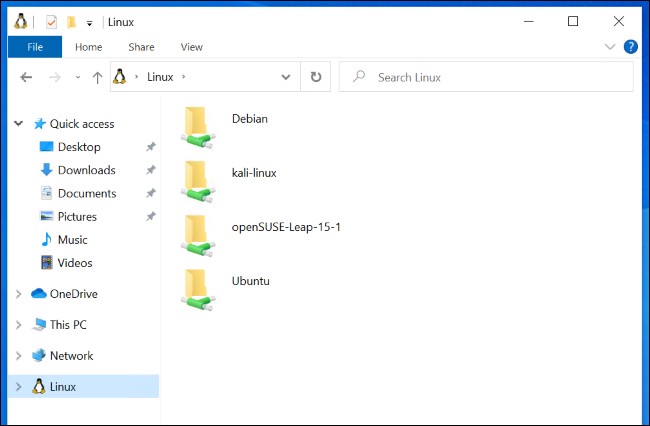650x426 pixels.
Task: Click the Back navigation arrow
Action: coord(26,77)
